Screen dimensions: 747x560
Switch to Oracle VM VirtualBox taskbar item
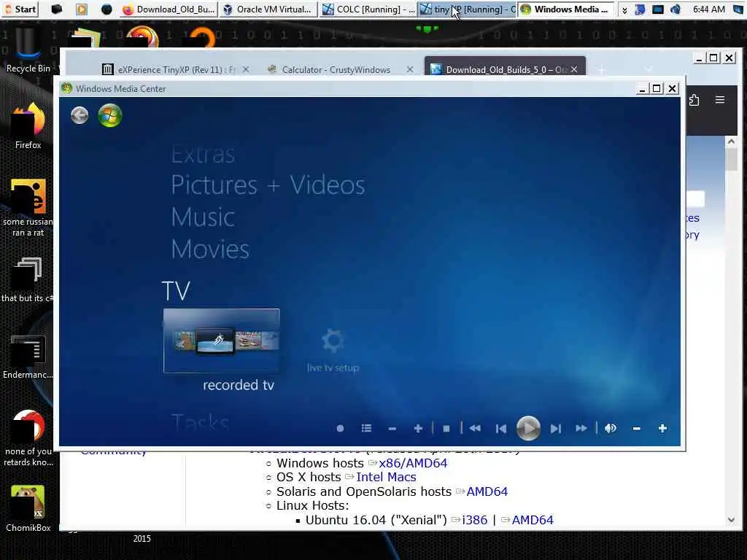click(x=268, y=9)
